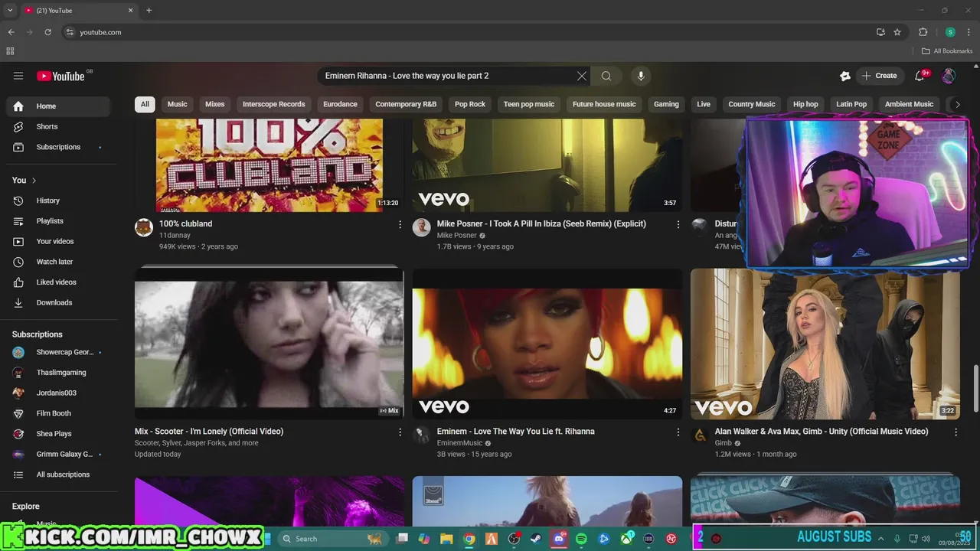The image size is (980, 551).
Task: Select the Teen pop music chip
Action: point(528,104)
